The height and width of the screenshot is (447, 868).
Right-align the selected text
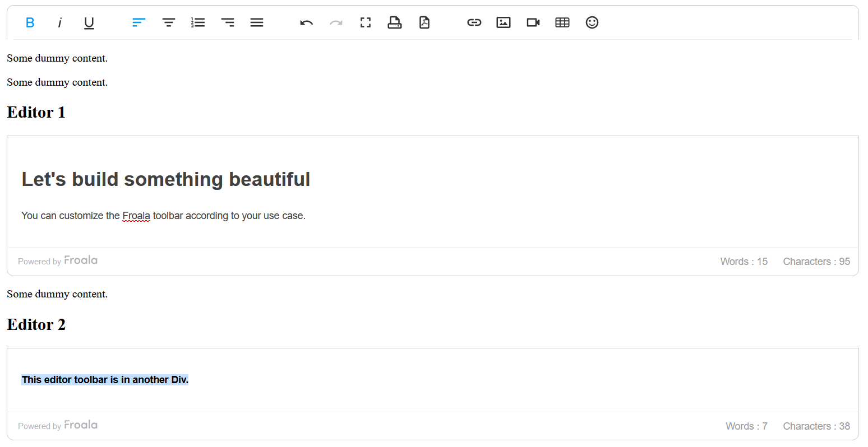click(x=228, y=22)
